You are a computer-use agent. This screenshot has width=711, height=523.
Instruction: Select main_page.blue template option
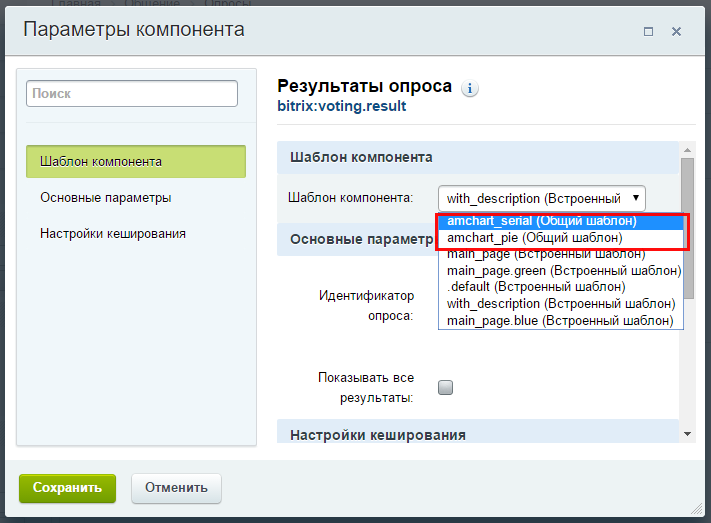point(560,320)
